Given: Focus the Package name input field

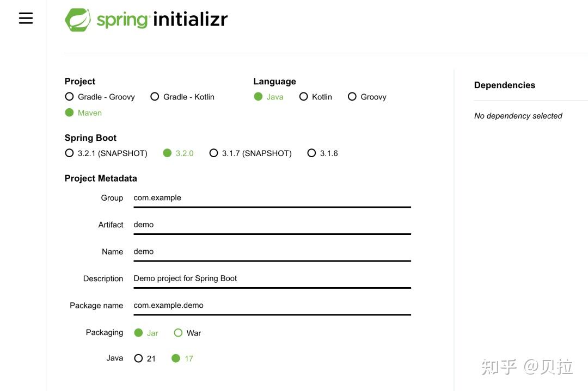Looking at the screenshot, I should tap(272, 306).
